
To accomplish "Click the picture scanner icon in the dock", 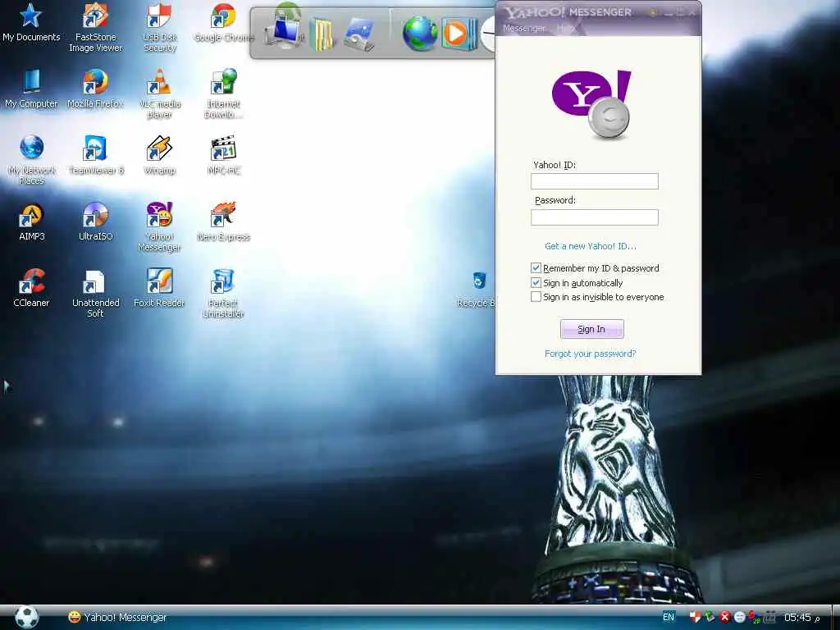I will point(359,33).
